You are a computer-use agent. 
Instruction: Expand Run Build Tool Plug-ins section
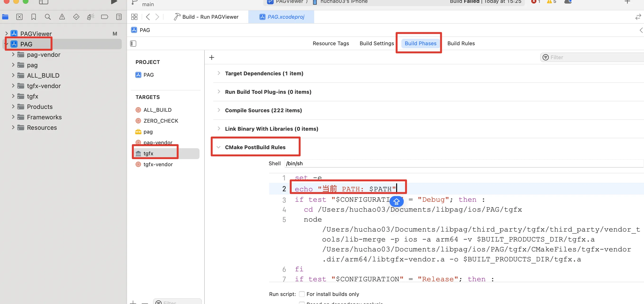pyautogui.click(x=219, y=92)
